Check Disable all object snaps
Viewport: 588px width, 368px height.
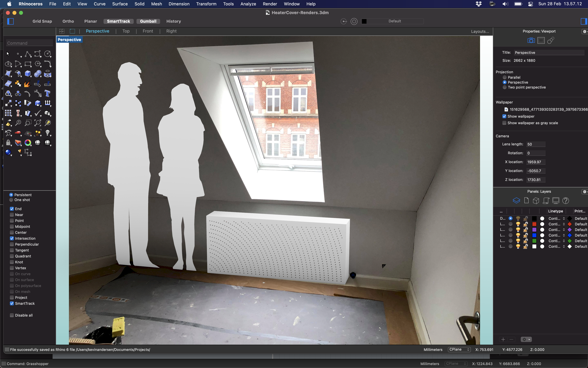(x=12, y=315)
